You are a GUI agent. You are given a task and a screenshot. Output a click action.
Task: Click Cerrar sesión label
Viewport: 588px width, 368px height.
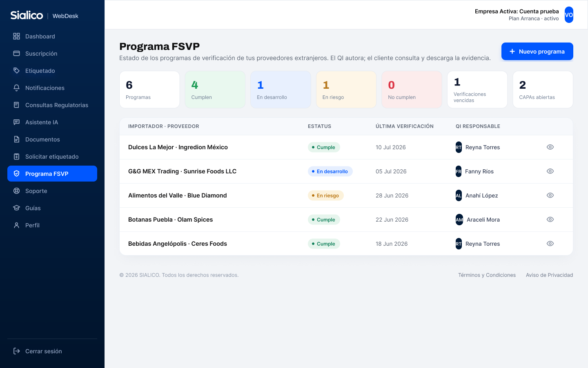click(x=44, y=351)
